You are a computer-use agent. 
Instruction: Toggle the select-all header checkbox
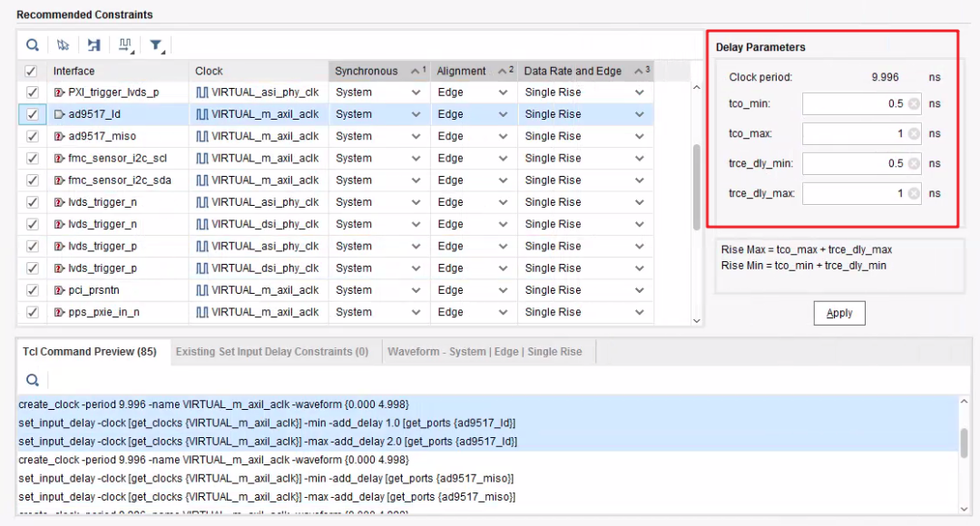tap(32, 71)
